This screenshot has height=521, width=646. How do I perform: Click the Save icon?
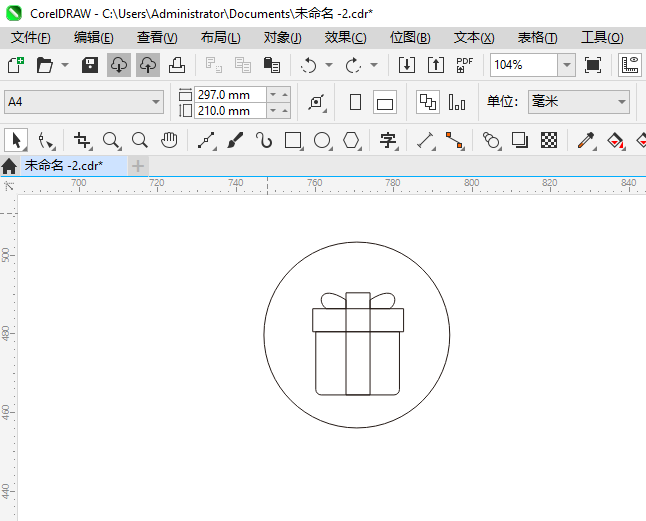tap(89, 65)
